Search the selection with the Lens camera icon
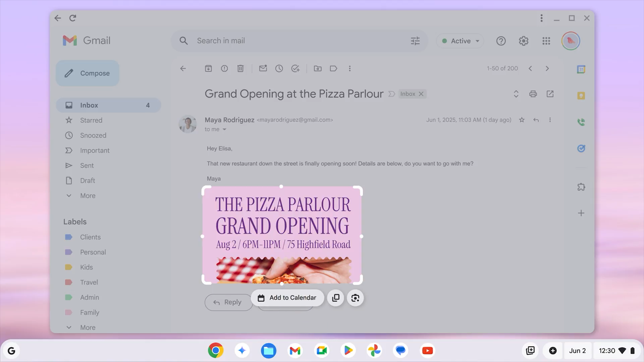The width and height of the screenshot is (644, 362). pyautogui.click(x=355, y=298)
